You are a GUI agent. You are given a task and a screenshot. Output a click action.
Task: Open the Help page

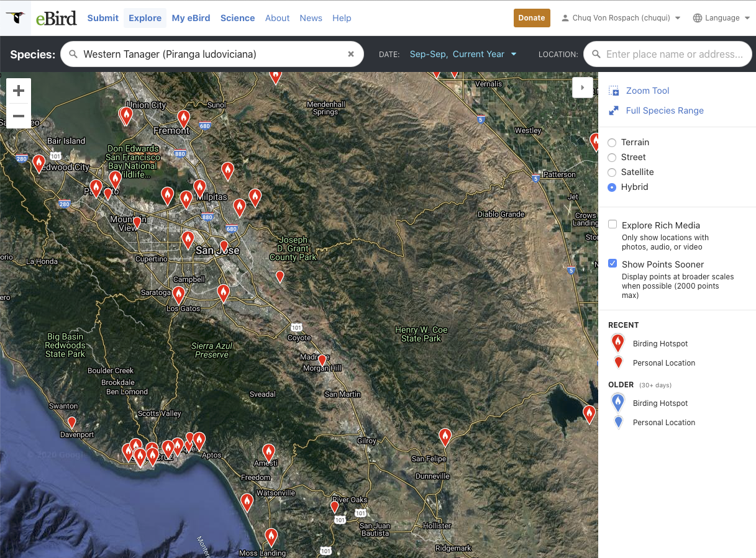[x=342, y=18]
